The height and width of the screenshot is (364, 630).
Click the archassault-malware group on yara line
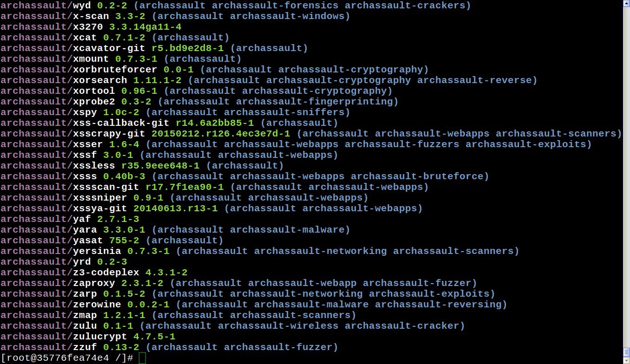[287, 230]
